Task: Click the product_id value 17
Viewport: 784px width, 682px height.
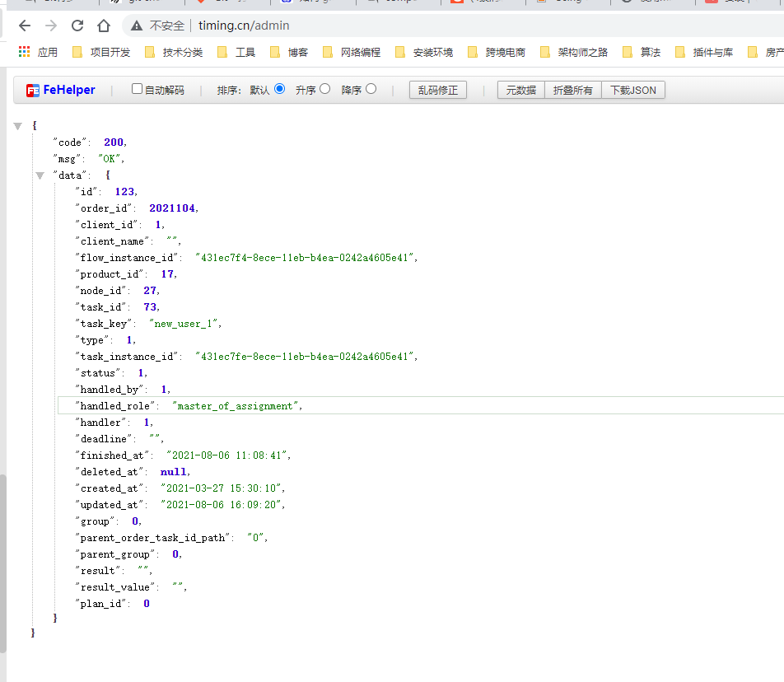Action: coord(167,274)
